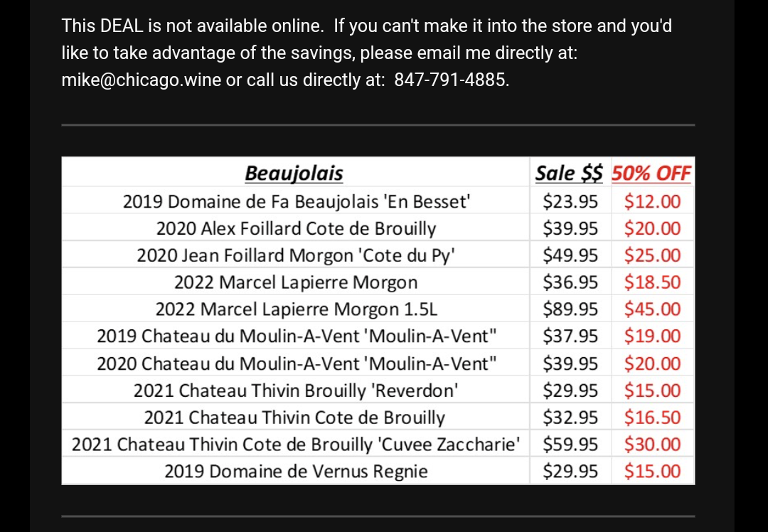
Task: Click the mike@chicago.wine email address
Action: 141,80
